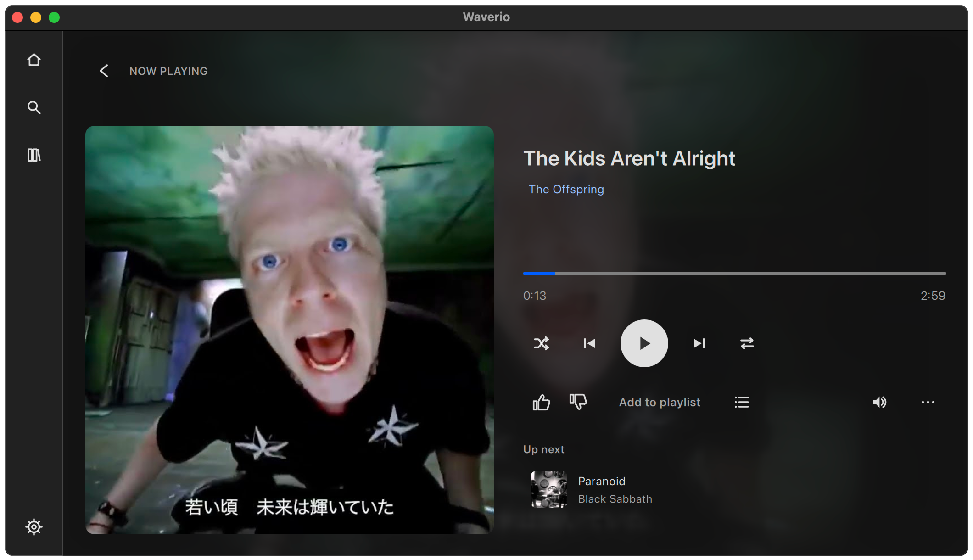Click the large play button
973x560 pixels.
(x=644, y=343)
